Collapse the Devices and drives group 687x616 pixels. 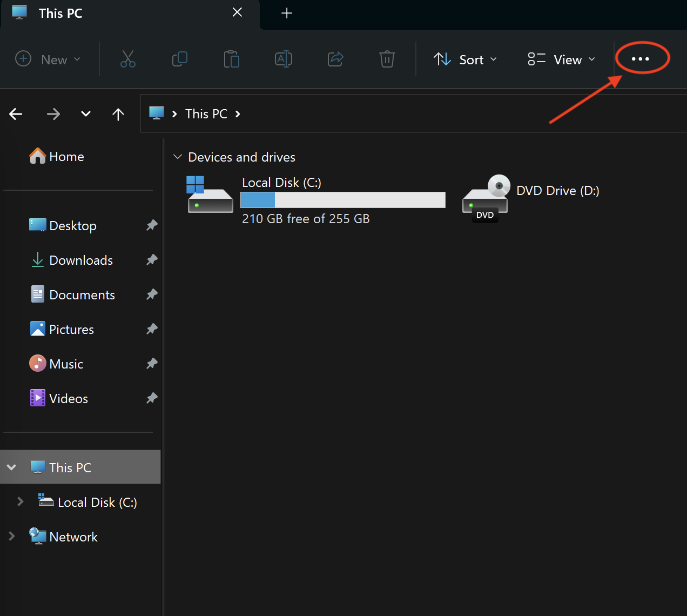pyautogui.click(x=178, y=157)
